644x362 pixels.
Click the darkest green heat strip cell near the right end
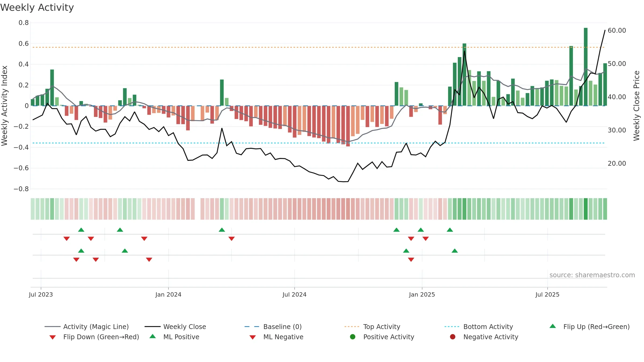point(586,209)
